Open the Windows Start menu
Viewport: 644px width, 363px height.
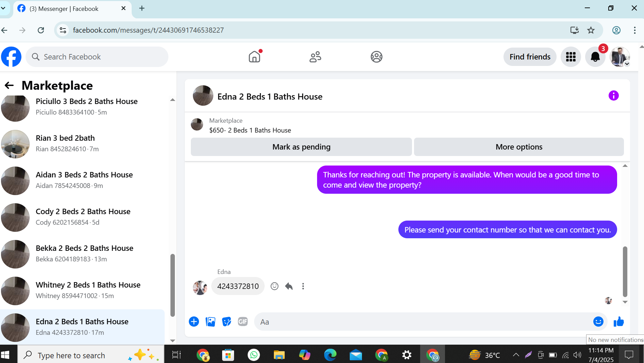pos(5,355)
